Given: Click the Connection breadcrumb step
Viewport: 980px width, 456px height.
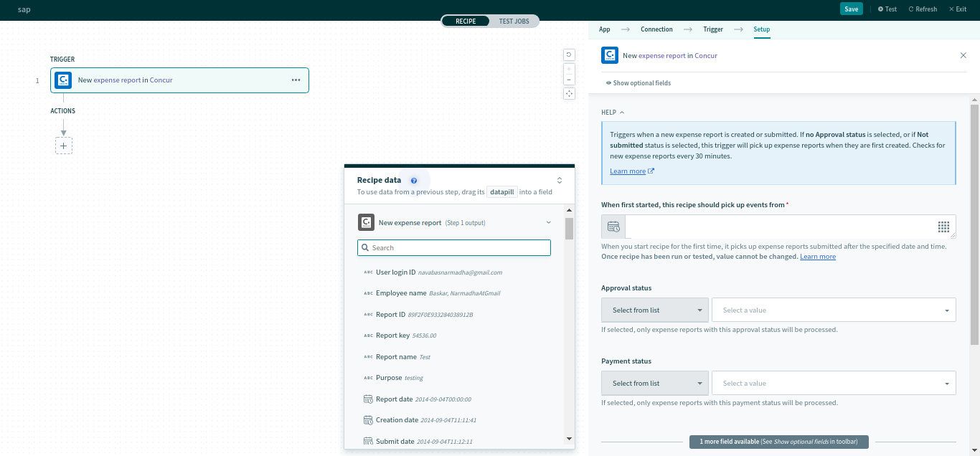Looking at the screenshot, I should pyautogui.click(x=656, y=29).
